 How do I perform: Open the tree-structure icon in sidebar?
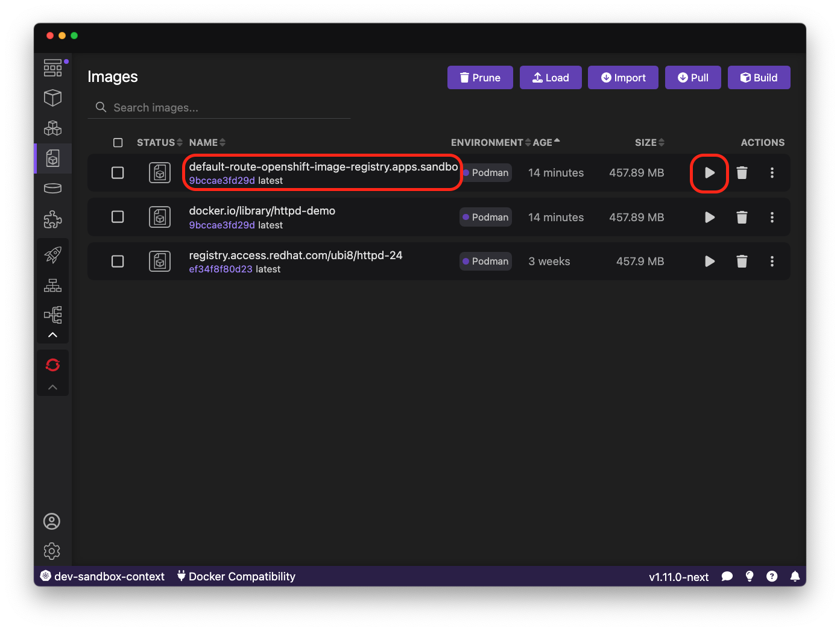click(x=52, y=315)
